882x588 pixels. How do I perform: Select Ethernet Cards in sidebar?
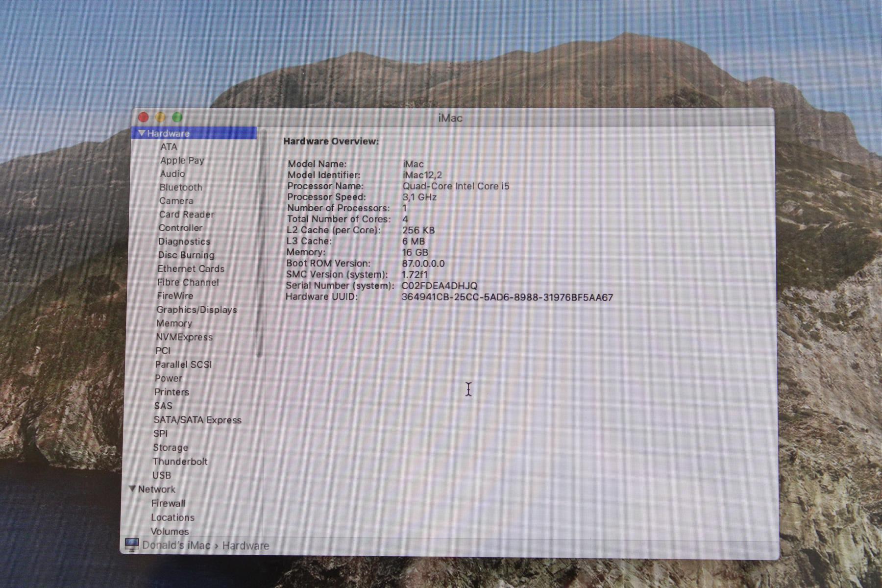pyautogui.click(x=191, y=269)
